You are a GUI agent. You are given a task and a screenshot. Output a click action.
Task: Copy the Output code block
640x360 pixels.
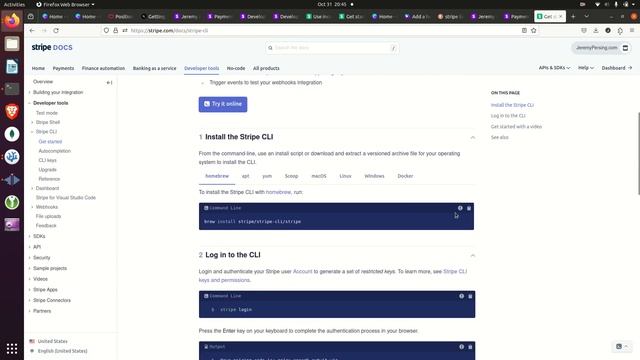(x=470, y=347)
